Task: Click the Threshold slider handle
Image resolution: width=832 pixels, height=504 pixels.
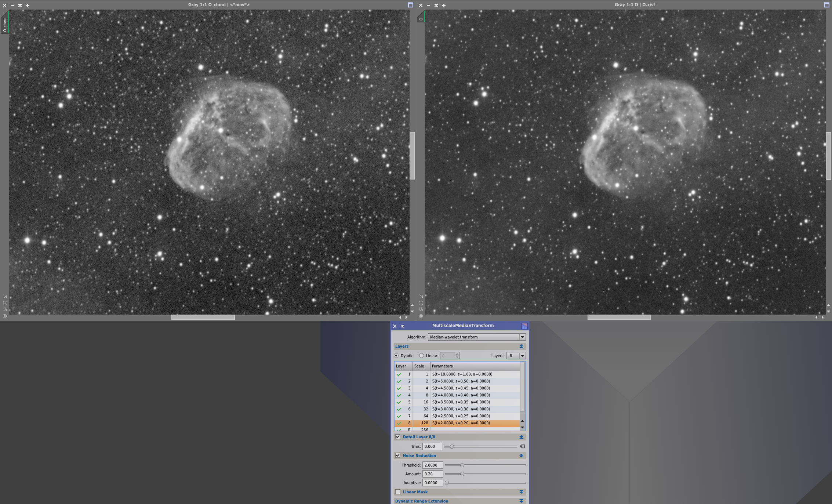Action: pyautogui.click(x=462, y=465)
